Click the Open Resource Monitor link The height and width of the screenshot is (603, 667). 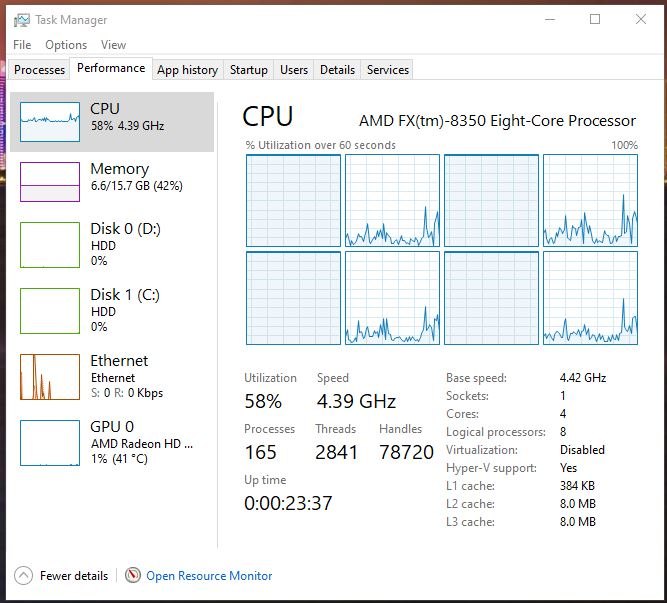[209, 576]
